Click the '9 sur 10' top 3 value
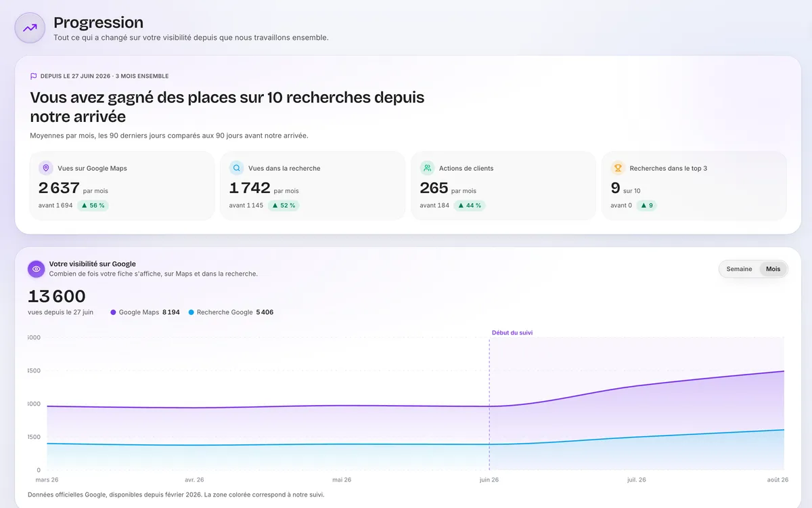812x508 pixels. click(625, 188)
